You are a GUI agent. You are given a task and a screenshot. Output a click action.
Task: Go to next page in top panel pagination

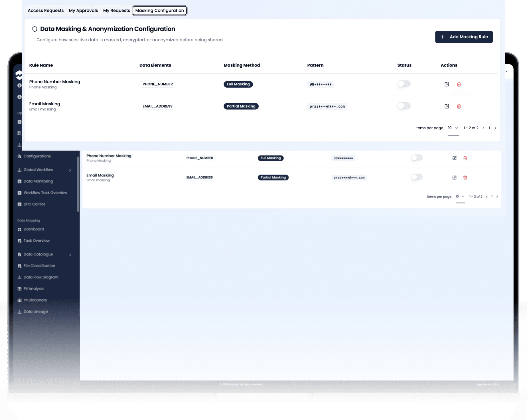coord(495,128)
